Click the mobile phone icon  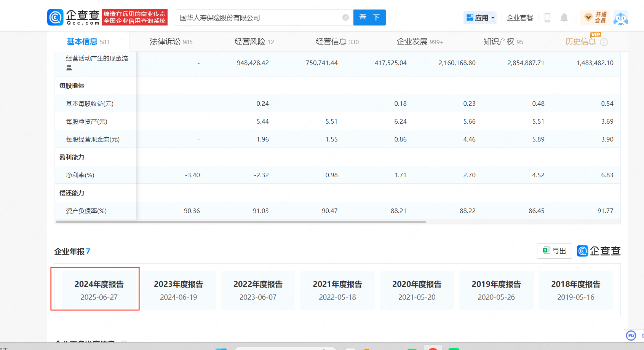coord(547,17)
